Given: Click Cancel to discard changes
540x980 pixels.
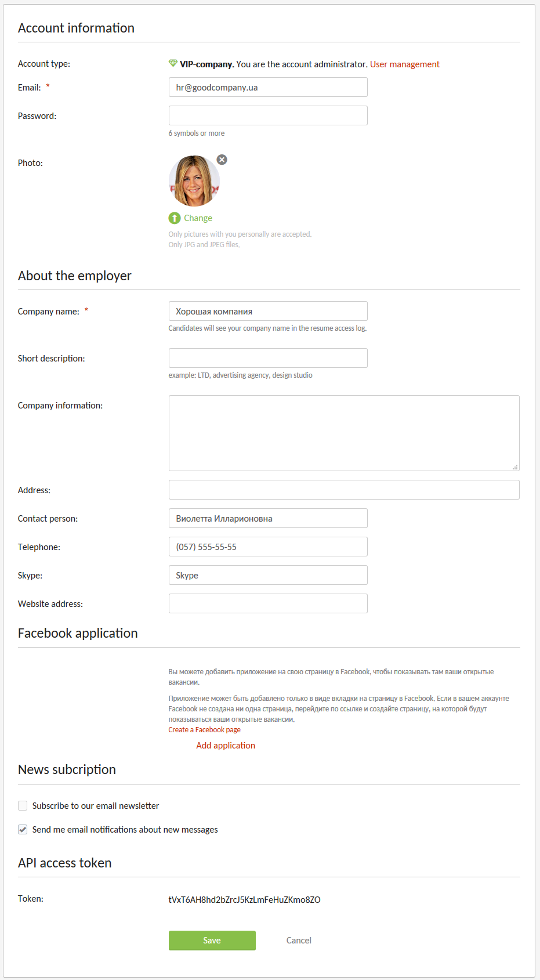Looking at the screenshot, I should pyautogui.click(x=299, y=940).
